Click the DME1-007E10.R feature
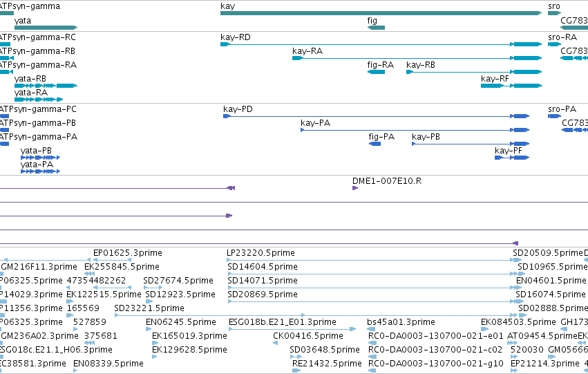 355,188
